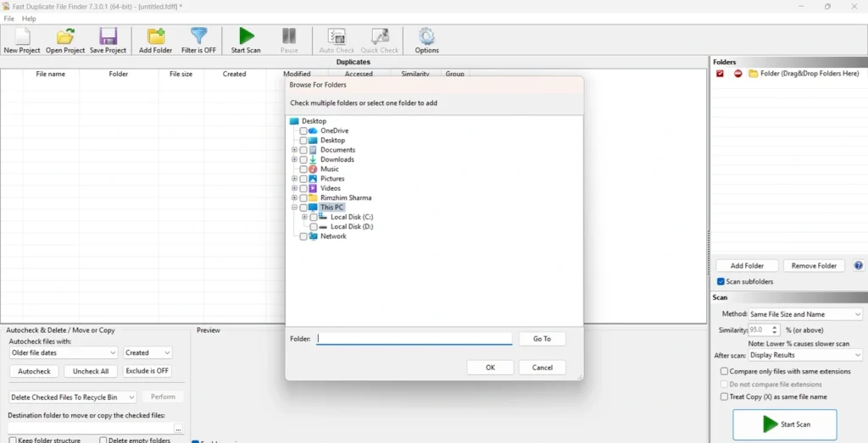Click the Autocheck button

tap(34, 371)
